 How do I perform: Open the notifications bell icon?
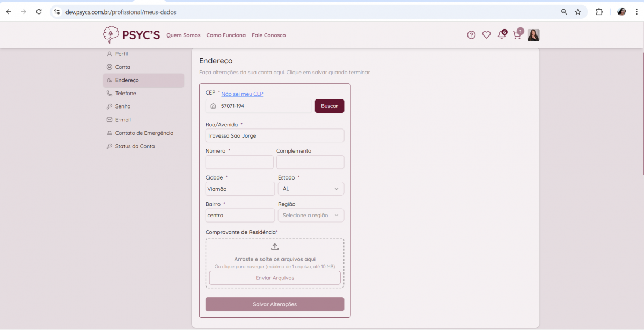tap(501, 35)
